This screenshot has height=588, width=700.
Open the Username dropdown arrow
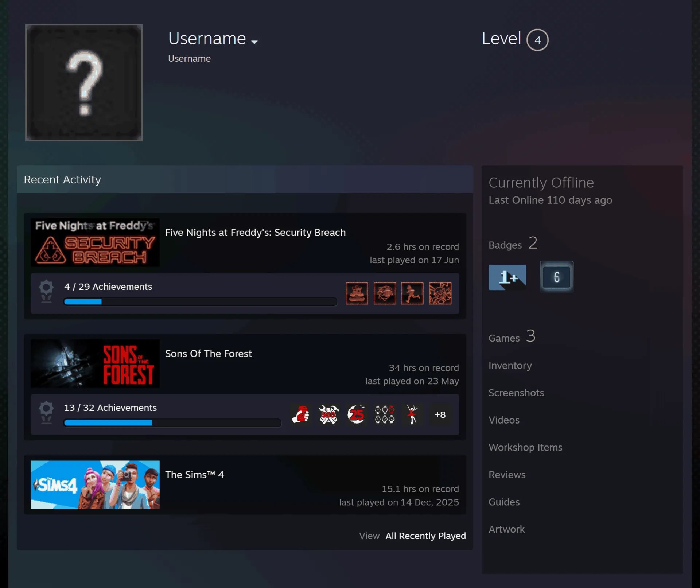(x=254, y=42)
